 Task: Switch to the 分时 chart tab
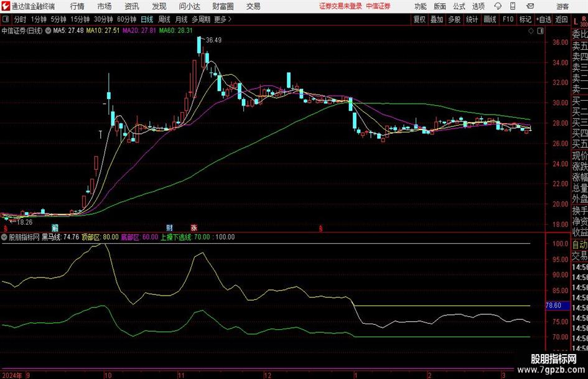(x=20, y=19)
